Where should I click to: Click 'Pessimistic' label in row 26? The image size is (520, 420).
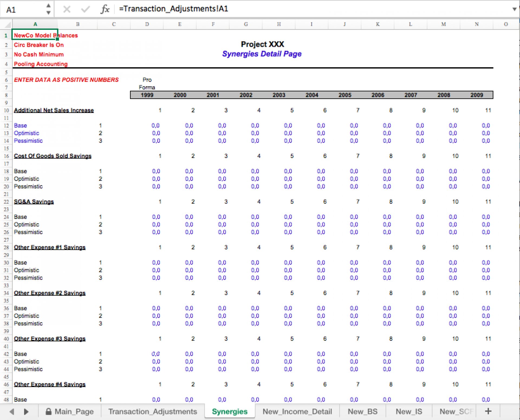(x=28, y=232)
